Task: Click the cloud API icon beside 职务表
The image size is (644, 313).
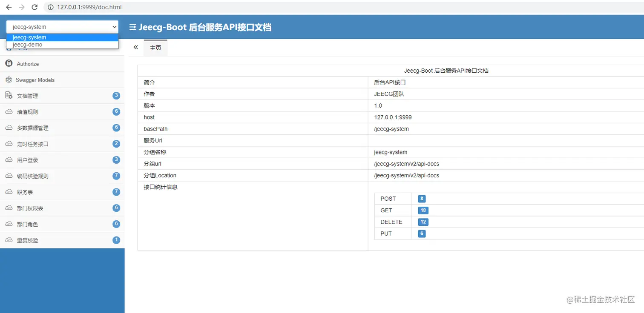Action: coord(9,192)
